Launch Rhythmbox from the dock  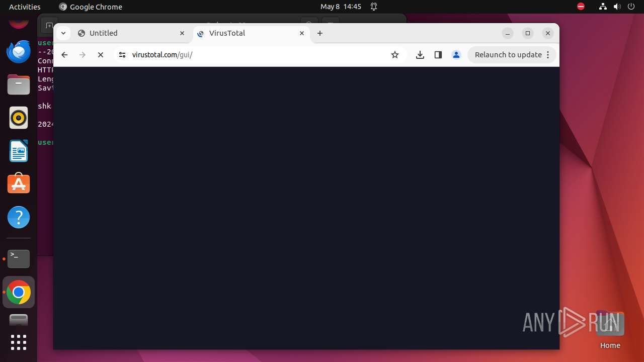[19, 118]
